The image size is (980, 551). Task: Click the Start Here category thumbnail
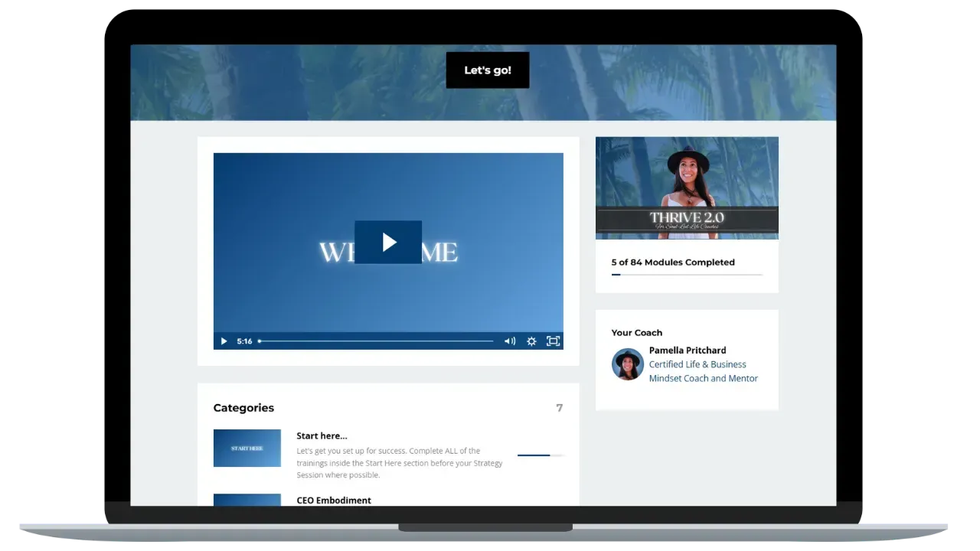247,448
